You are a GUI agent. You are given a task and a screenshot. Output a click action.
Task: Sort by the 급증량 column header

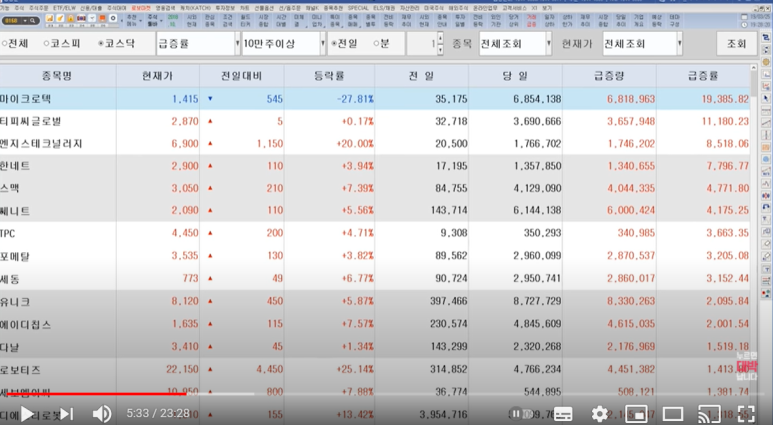point(609,75)
